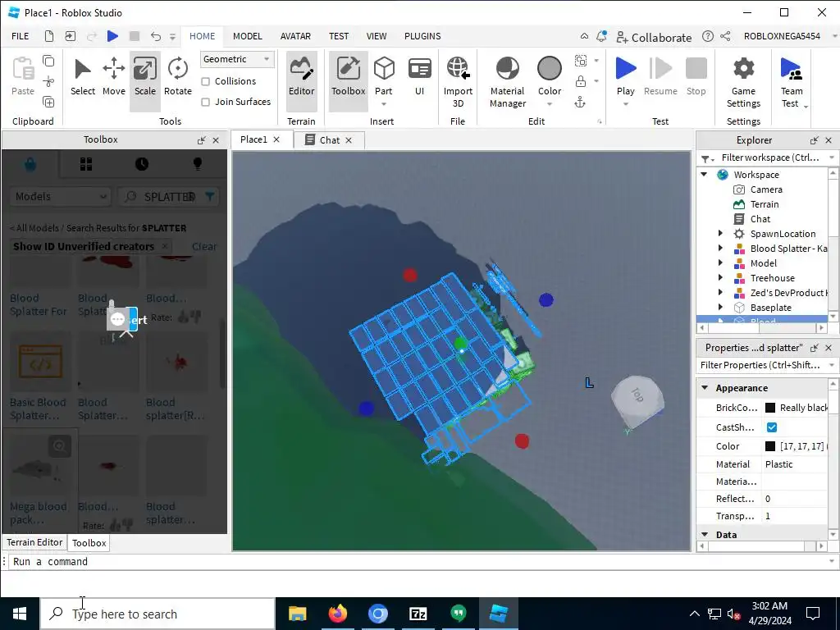This screenshot has width=840, height=630.
Task: Click the Undo arrow in quick bar
Action: [x=155, y=36]
